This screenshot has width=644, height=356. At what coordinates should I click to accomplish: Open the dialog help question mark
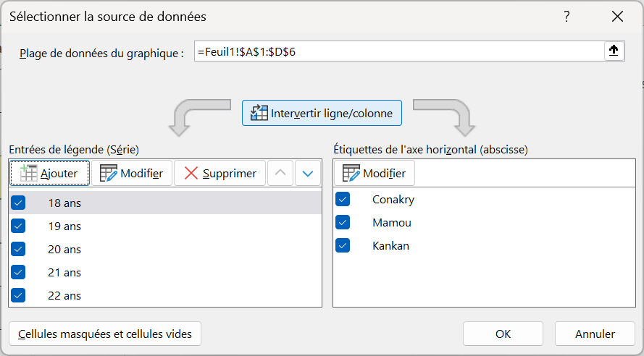pos(566,16)
